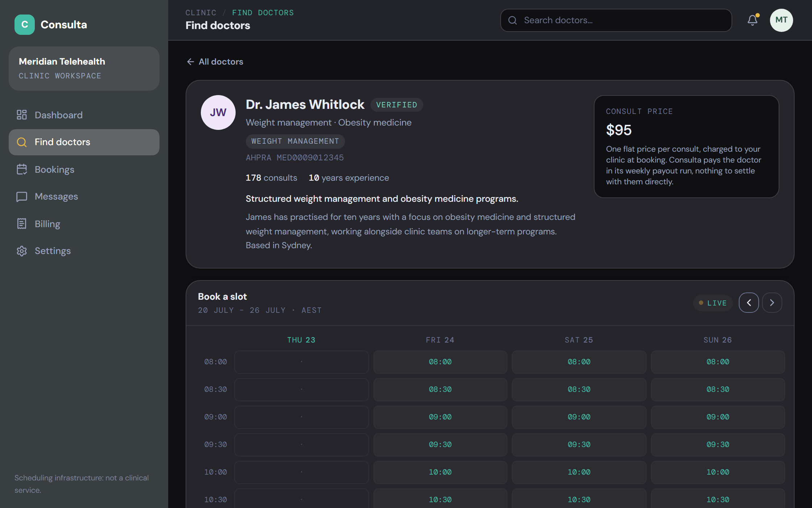Book Sunday 26 slot at 09:30
812x508 pixels.
[x=718, y=445]
